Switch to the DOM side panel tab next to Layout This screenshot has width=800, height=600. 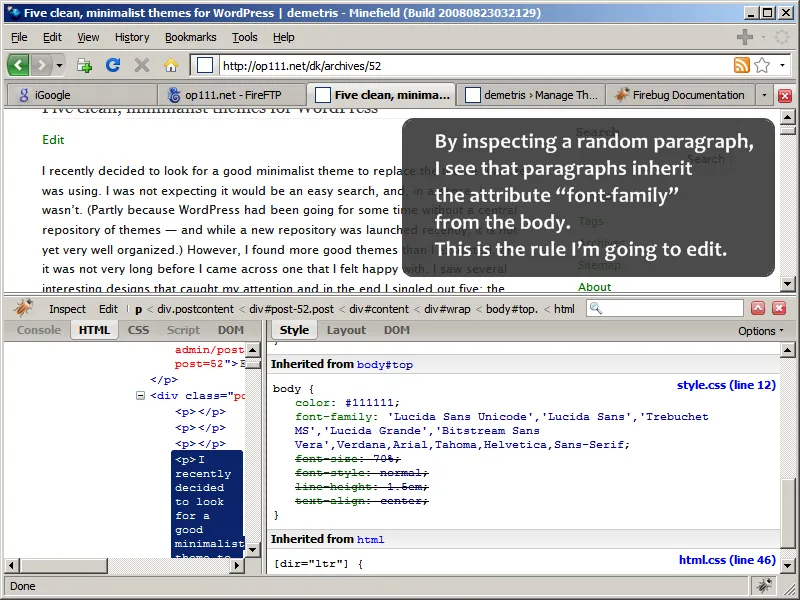tap(396, 330)
